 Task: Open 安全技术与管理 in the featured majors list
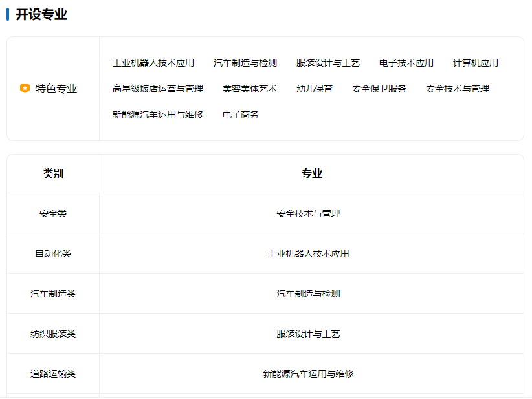tap(458, 89)
